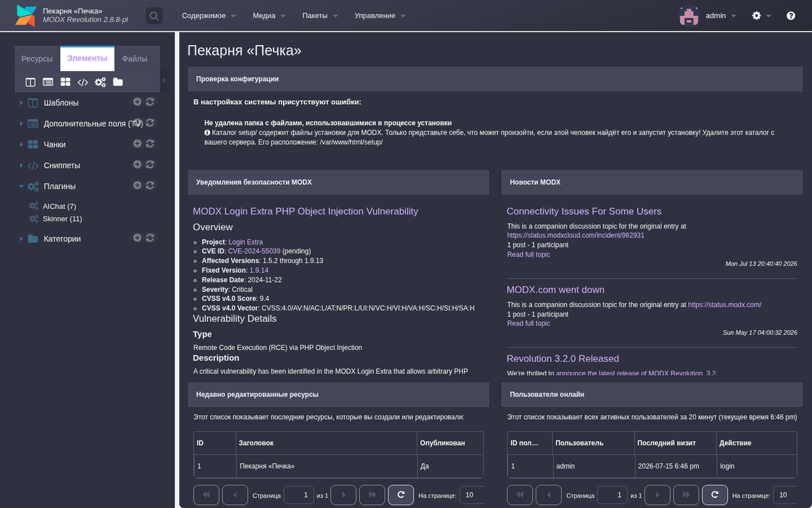
Task: Reload the Недавно редактированные ресурсы grid
Action: [x=401, y=495]
